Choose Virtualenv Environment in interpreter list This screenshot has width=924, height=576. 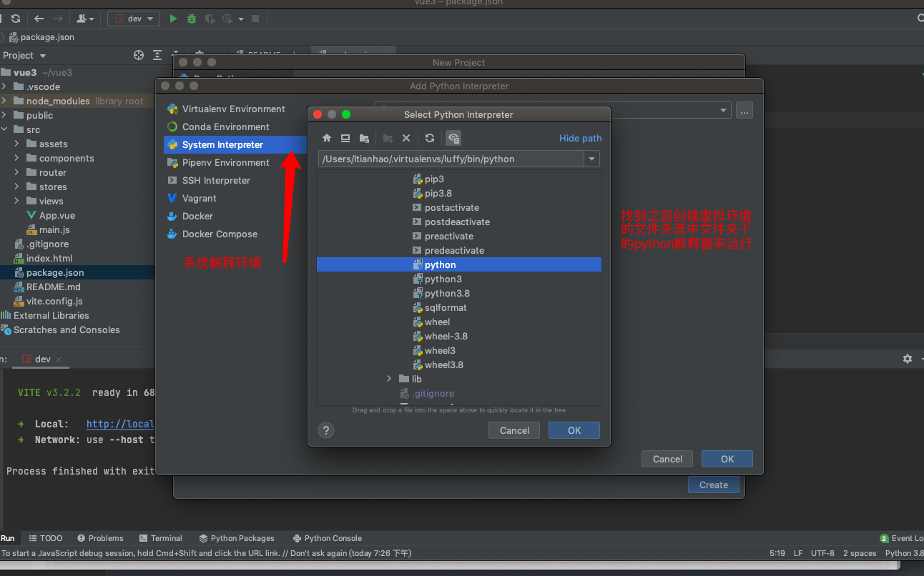click(x=233, y=109)
